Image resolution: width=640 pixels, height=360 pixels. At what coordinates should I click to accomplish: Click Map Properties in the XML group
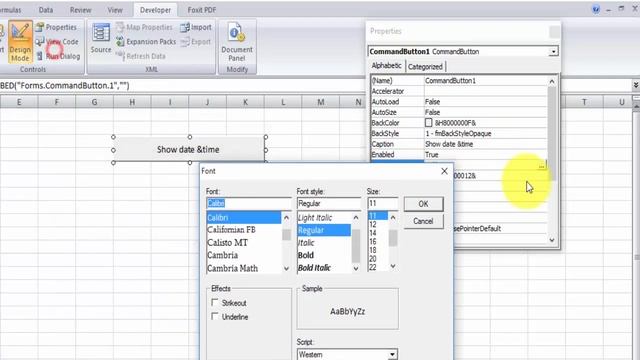click(x=144, y=27)
